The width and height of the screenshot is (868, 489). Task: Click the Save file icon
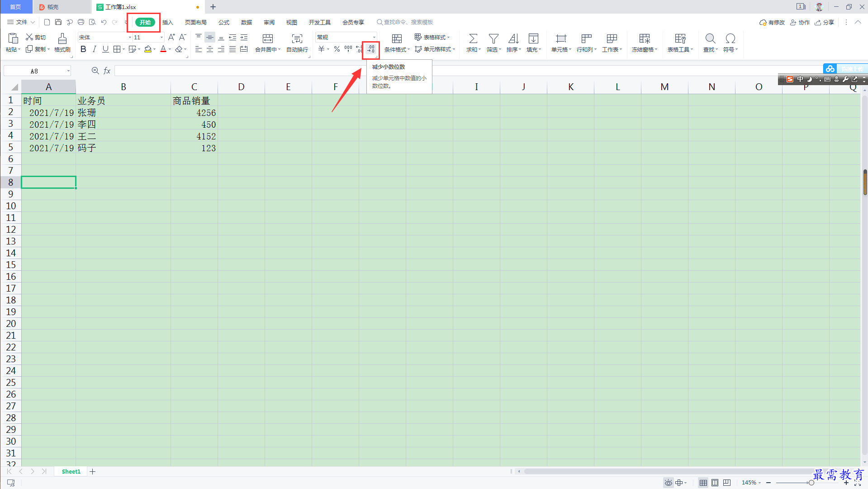[x=58, y=22]
